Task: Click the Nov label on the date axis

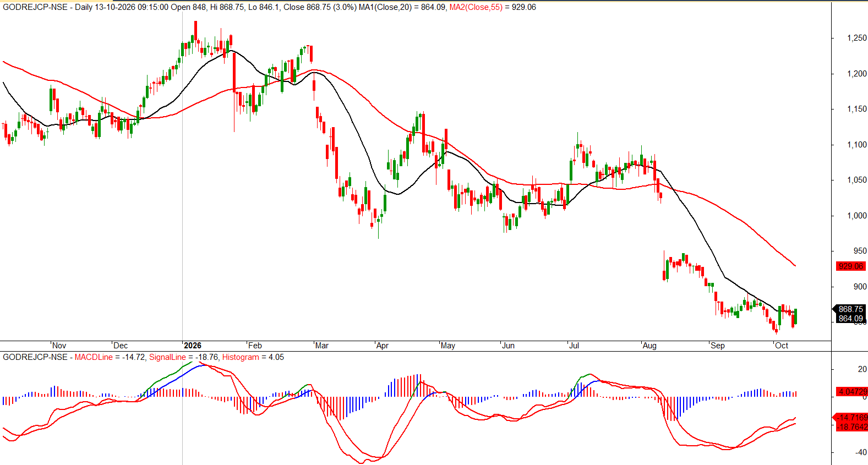Action: [59, 346]
